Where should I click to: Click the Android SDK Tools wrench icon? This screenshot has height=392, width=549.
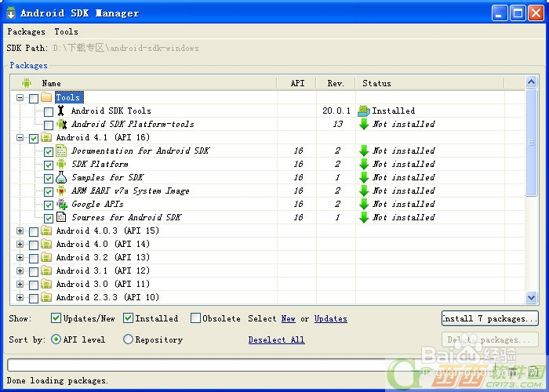point(61,111)
